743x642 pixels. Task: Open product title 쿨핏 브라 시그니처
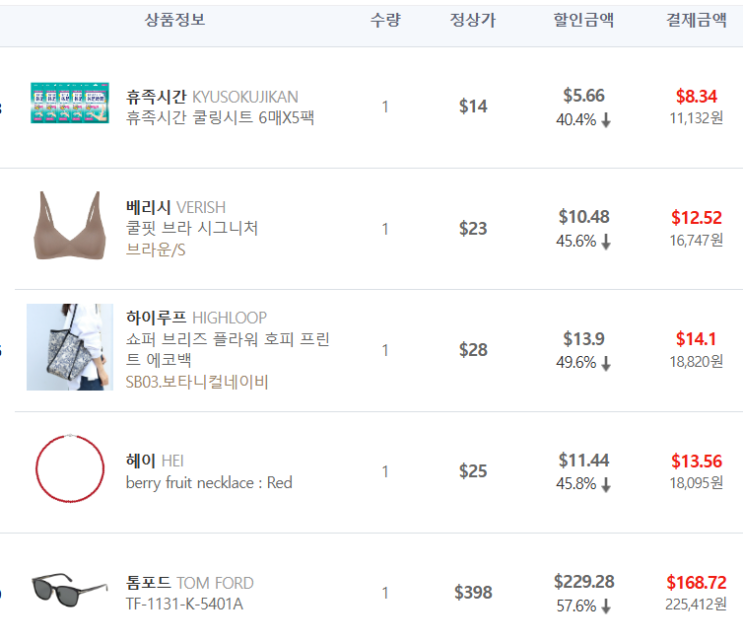coord(192,228)
